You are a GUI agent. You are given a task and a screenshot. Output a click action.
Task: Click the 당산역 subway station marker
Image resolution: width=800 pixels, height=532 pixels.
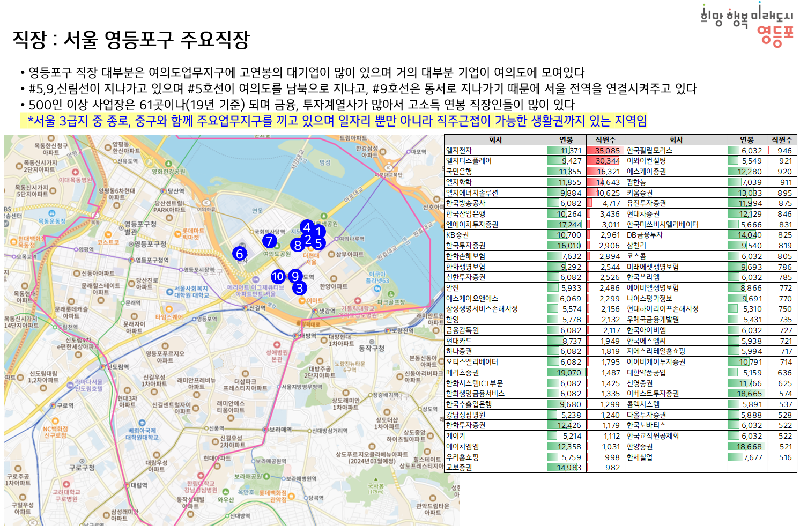[163, 191]
